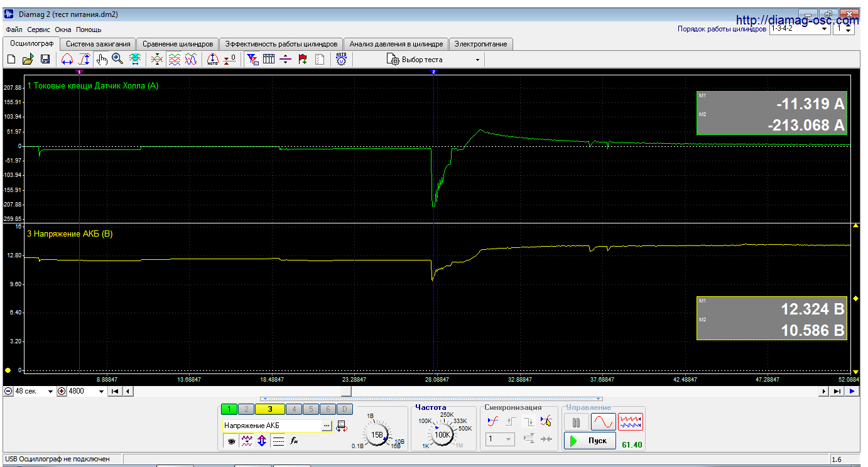Viewport: 868px width, 467px height.
Task: Click the line style icon
Action: 278,441
